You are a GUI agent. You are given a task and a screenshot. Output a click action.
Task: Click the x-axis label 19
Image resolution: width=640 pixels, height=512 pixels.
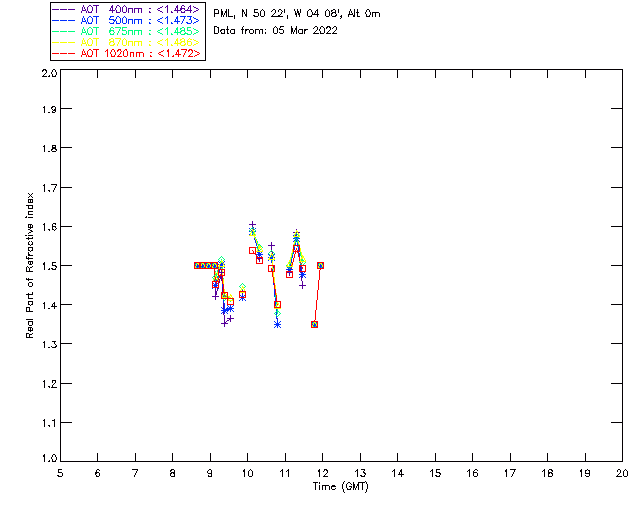click(x=585, y=473)
